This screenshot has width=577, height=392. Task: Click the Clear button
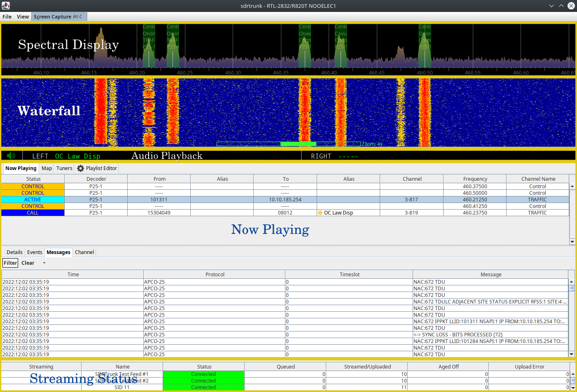[28, 263]
